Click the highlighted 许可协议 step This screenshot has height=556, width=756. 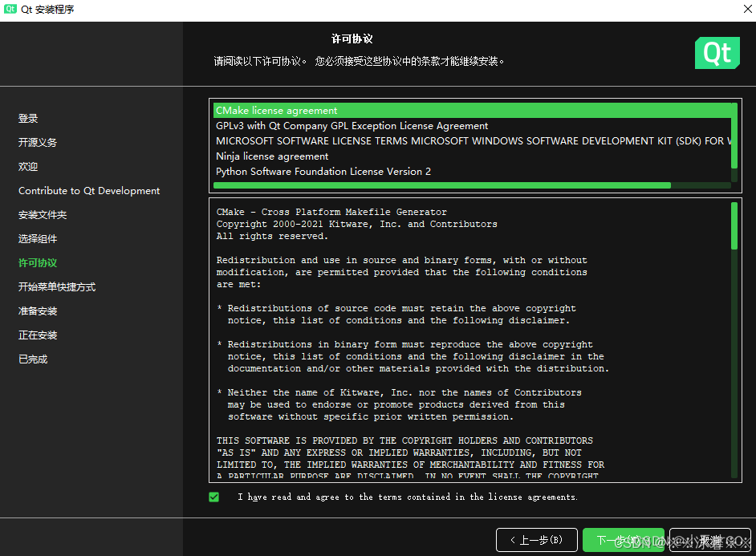coord(38,263)
